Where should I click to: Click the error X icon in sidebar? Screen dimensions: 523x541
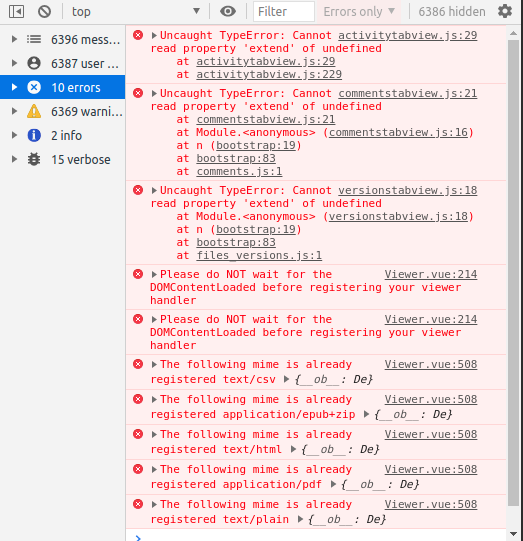tap(34, 87)
